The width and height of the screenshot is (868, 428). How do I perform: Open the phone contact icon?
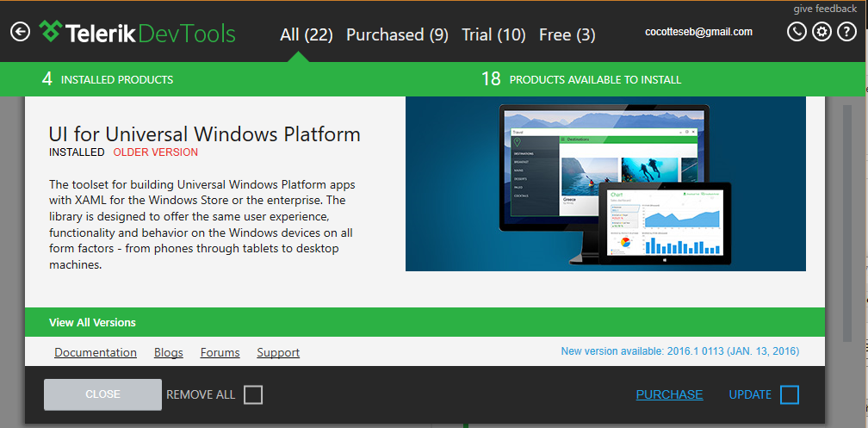[x=797, y=32]
